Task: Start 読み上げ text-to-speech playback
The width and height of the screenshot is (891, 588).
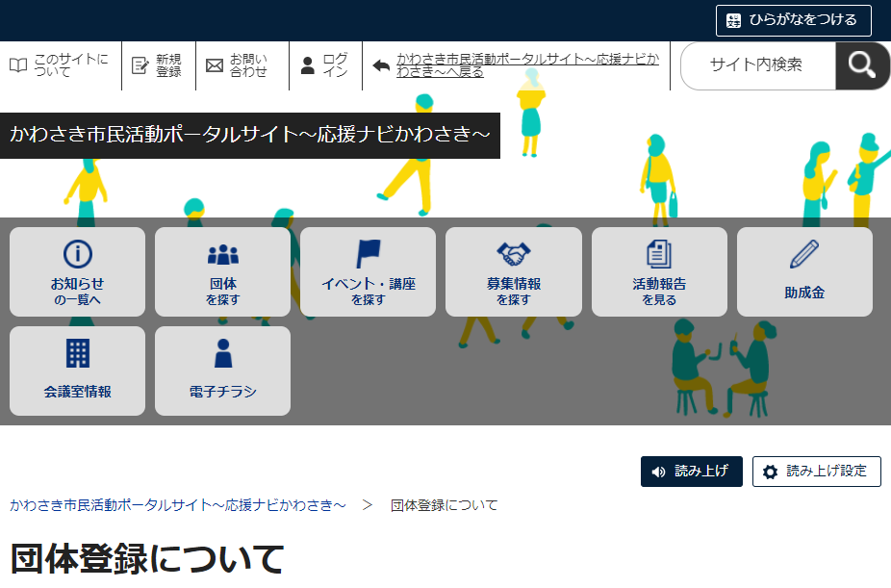Action: pos(691,472)
